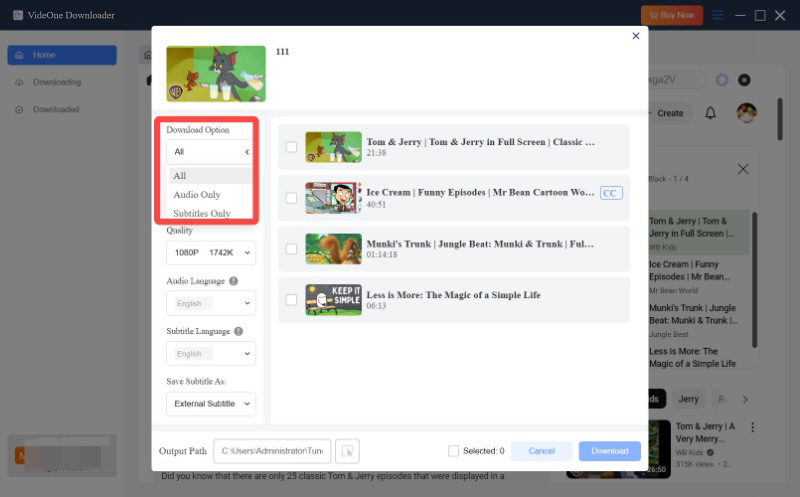Check the Munki's Trunk Jungle Beat video
This screenshot has width=800, height=497.
pyautogui.click(x=291, y=248)
